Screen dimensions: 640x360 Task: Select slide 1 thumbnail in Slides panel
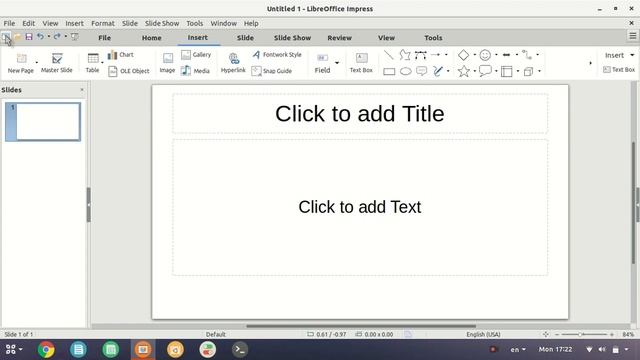[43, 122]
